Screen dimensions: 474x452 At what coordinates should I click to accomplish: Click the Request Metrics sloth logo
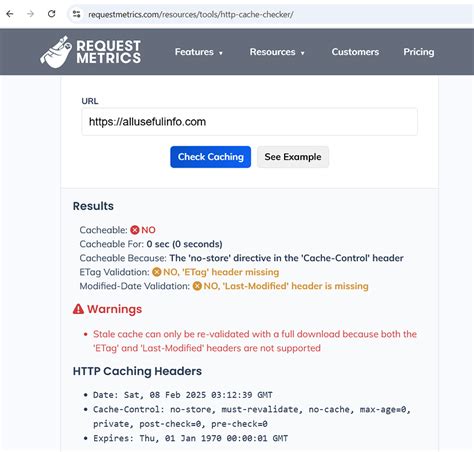(x=56, y=52)
